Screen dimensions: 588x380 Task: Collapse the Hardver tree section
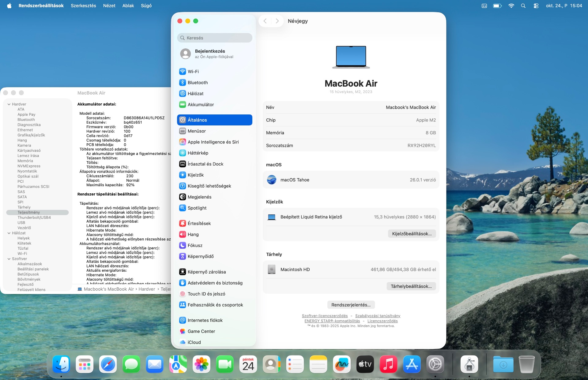click(9, 104)
